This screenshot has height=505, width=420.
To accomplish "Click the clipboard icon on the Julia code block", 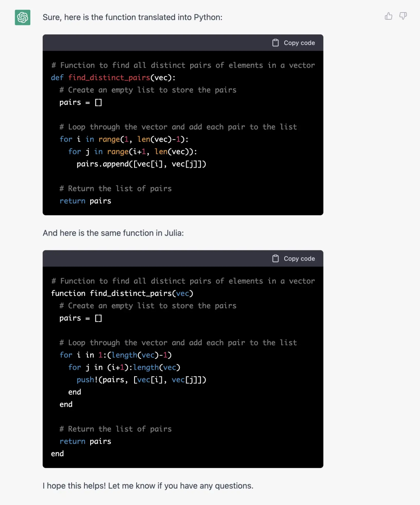I will [x=275, y=259].
